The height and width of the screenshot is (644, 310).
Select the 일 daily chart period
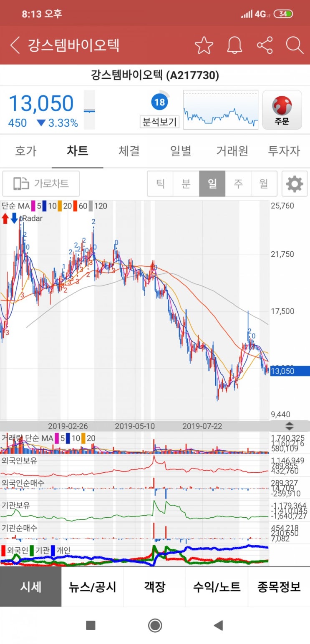[x=212, y=183]
